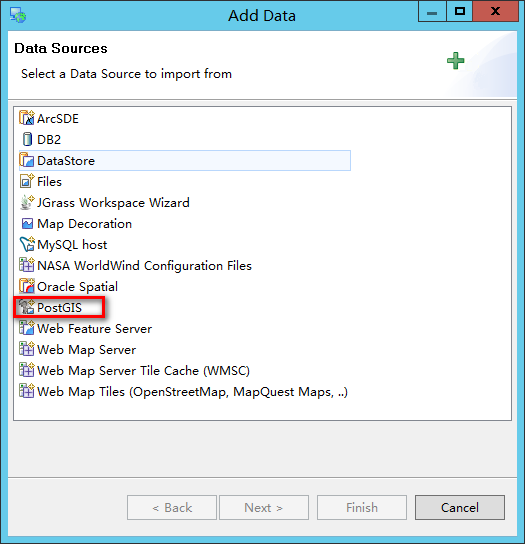This screenshot has height=544, width=525.
Task: Click the Oracle Spatial icon
Action: point(27,286)
